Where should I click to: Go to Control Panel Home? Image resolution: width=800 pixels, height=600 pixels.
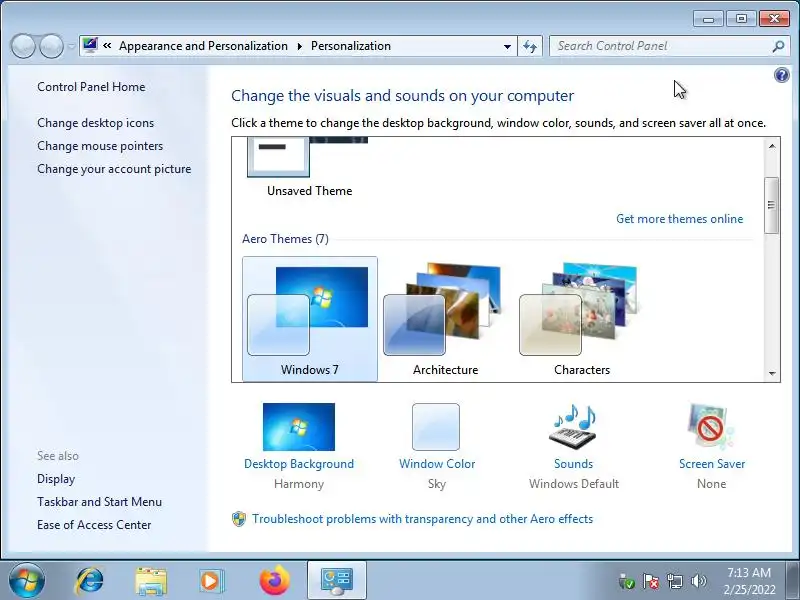point(91,87)
